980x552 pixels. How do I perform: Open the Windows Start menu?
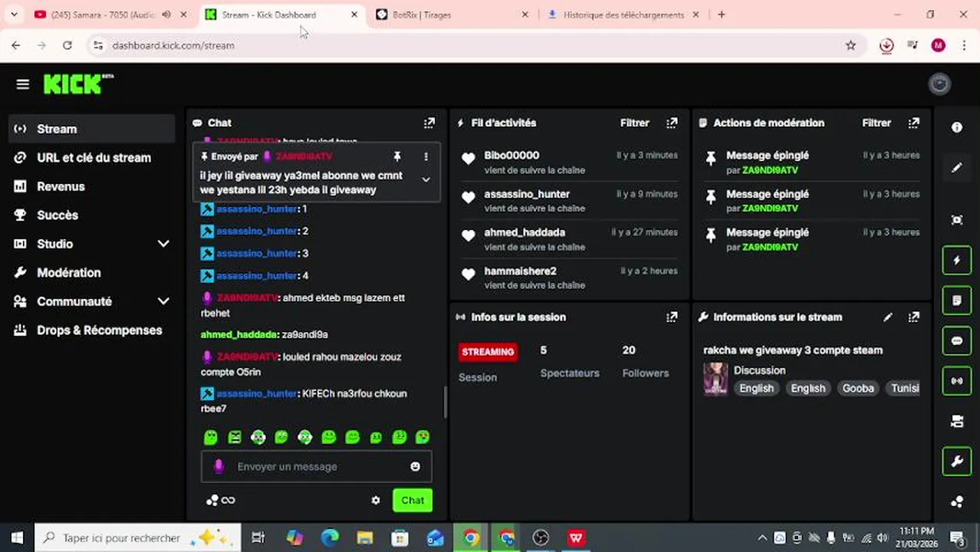[x=17, y=537]
